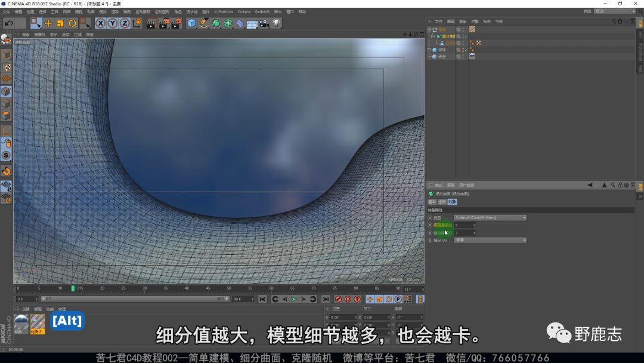
Task: Toggle the X axis lock
Action: coord(100,23)
